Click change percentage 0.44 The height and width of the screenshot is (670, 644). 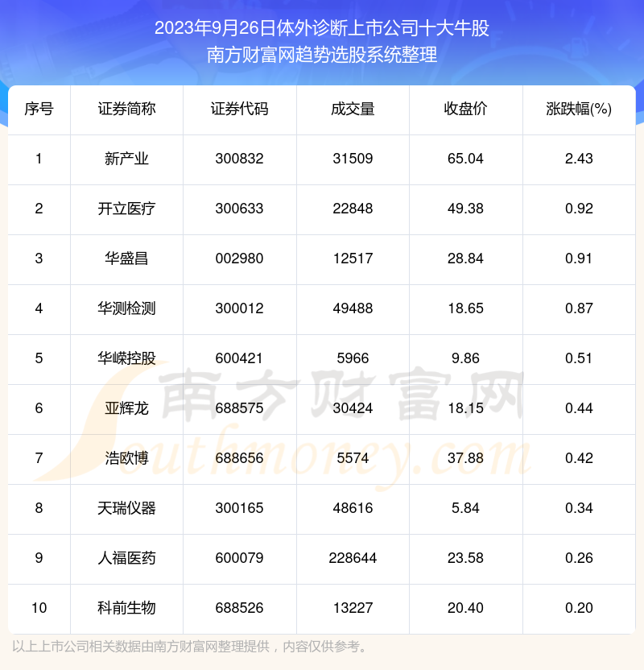(579, 408)
